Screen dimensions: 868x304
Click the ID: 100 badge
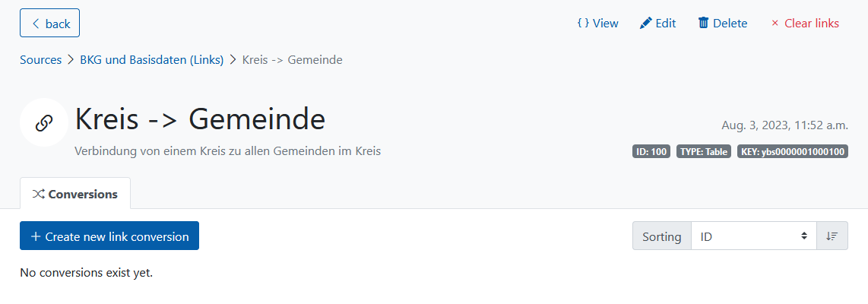[651, 152]
